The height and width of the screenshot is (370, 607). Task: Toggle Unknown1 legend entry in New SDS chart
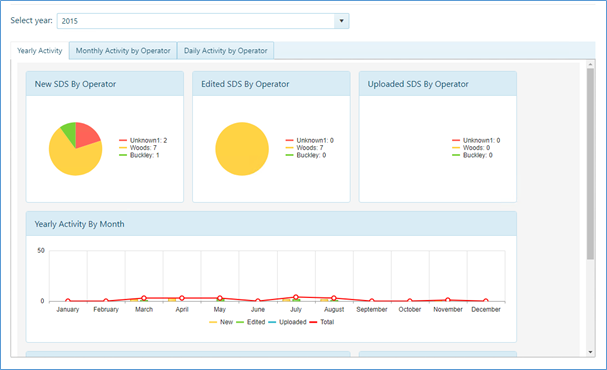click(x=143, y=140)
